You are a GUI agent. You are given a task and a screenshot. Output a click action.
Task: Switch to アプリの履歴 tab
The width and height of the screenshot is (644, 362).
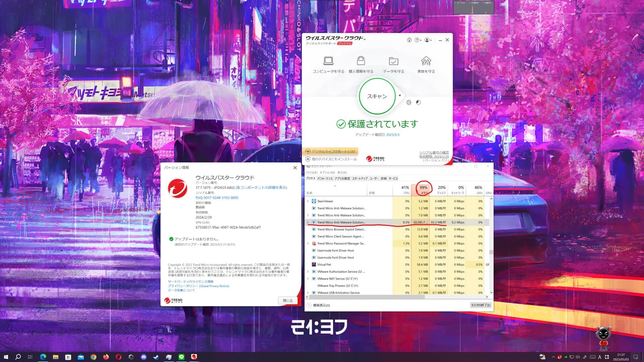click(x=342, y=178)
